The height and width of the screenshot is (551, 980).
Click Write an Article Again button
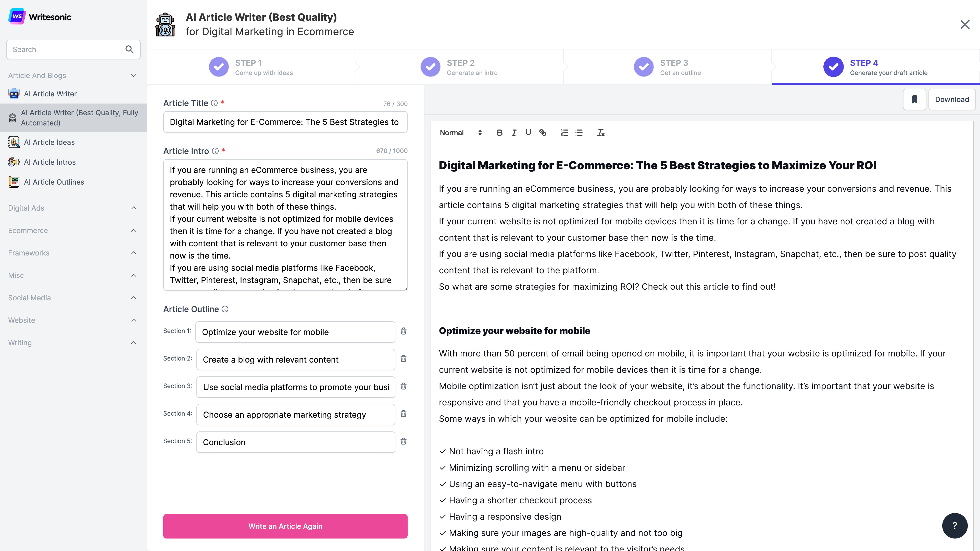(285, 526)
